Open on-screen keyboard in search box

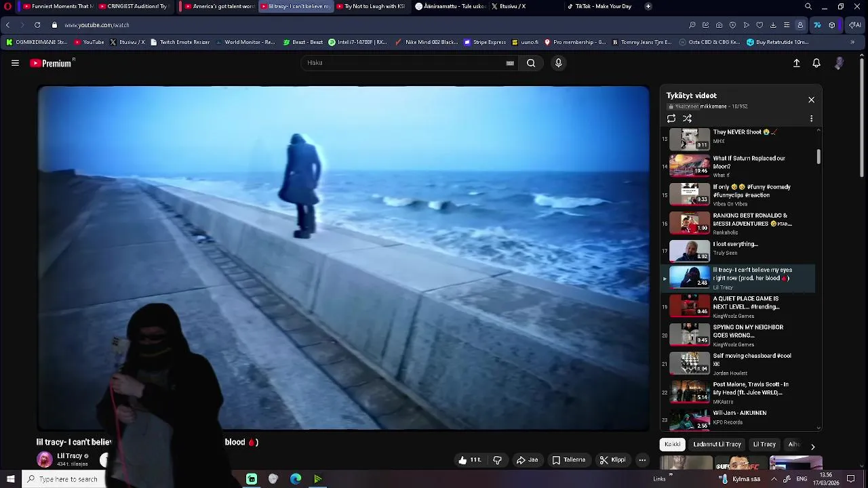click(x=510, y=63)
